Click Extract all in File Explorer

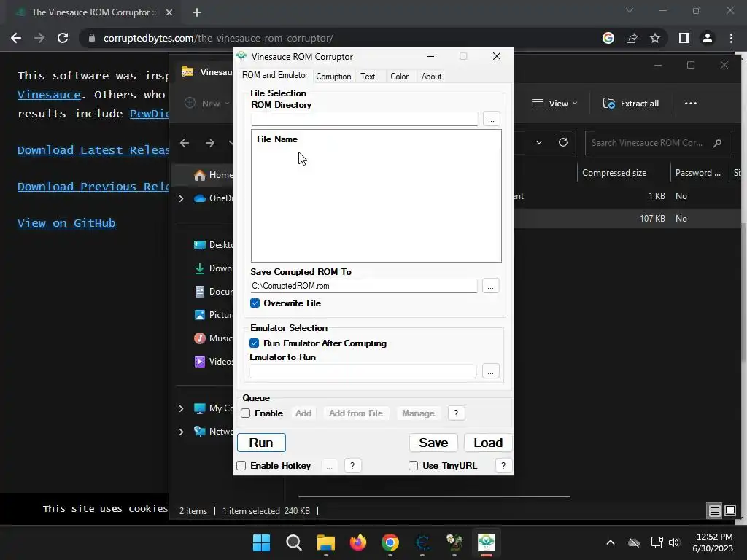click(631, 104)
